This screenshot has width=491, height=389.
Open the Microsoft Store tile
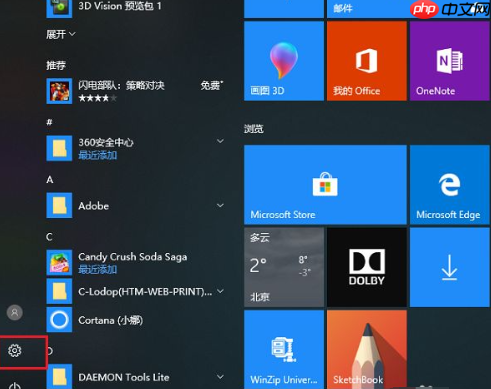pos(325,185)
